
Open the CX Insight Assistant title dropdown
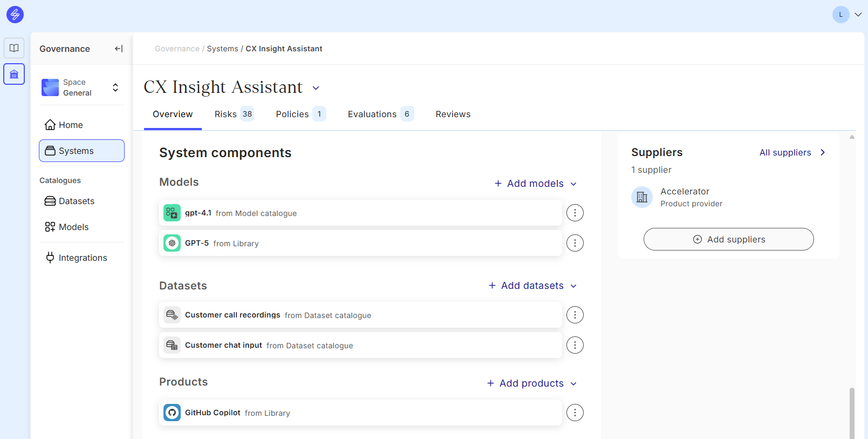316,88
